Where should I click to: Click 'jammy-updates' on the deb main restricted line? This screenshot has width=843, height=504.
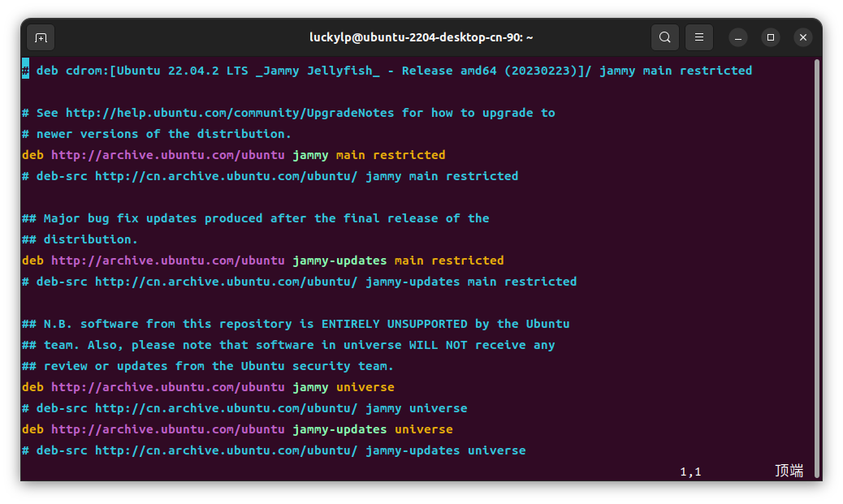(339, 261)
